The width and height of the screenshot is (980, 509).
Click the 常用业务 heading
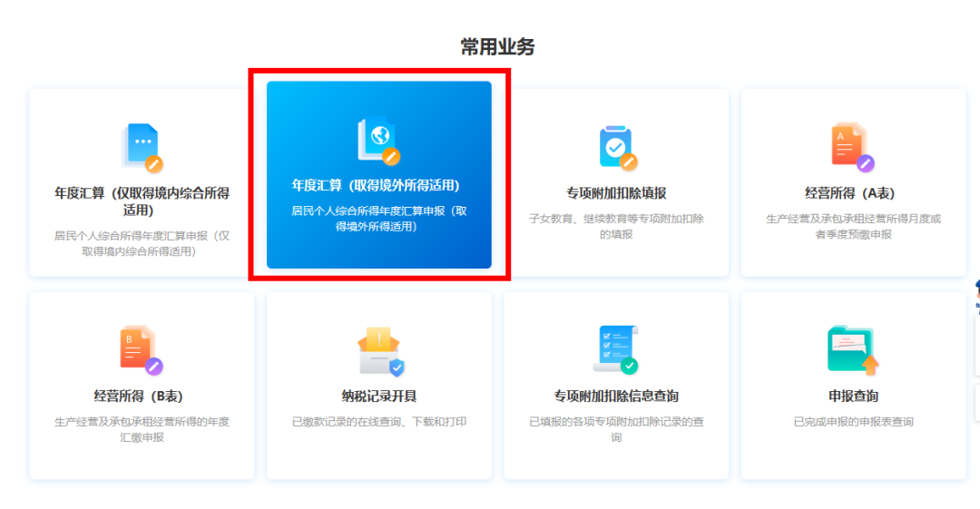click(497, 47)
